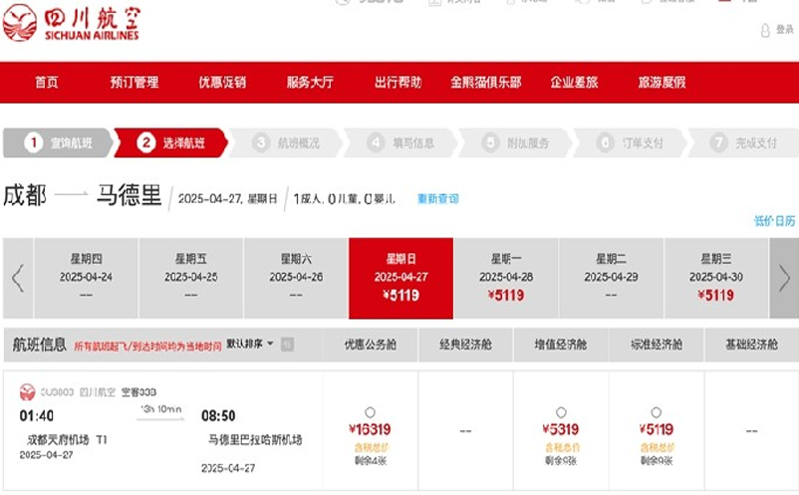
Task: Click step 1 circle 查询航班
Action: pos(34,143)
